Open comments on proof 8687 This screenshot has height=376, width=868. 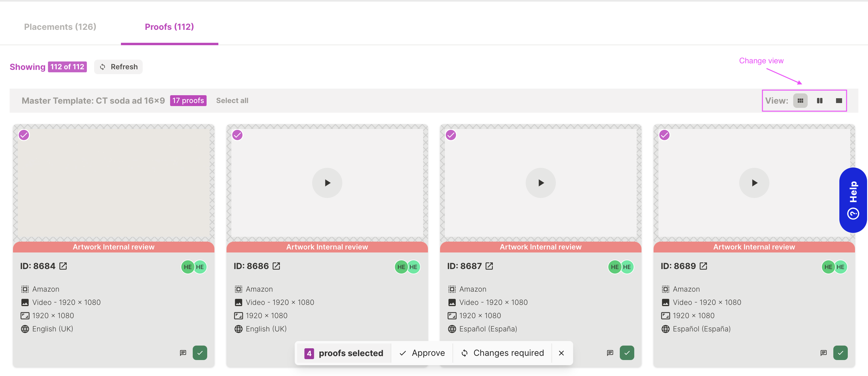pyautogui.click(x=610, y=353)
